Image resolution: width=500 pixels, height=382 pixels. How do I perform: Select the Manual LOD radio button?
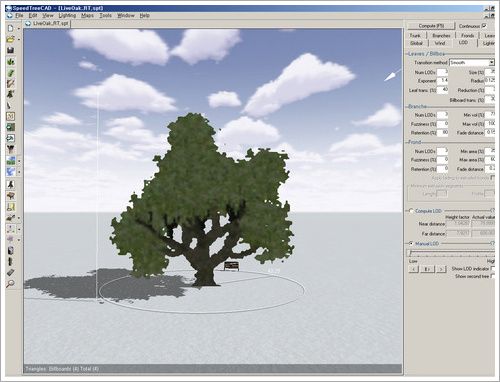(x=411, y=244)
